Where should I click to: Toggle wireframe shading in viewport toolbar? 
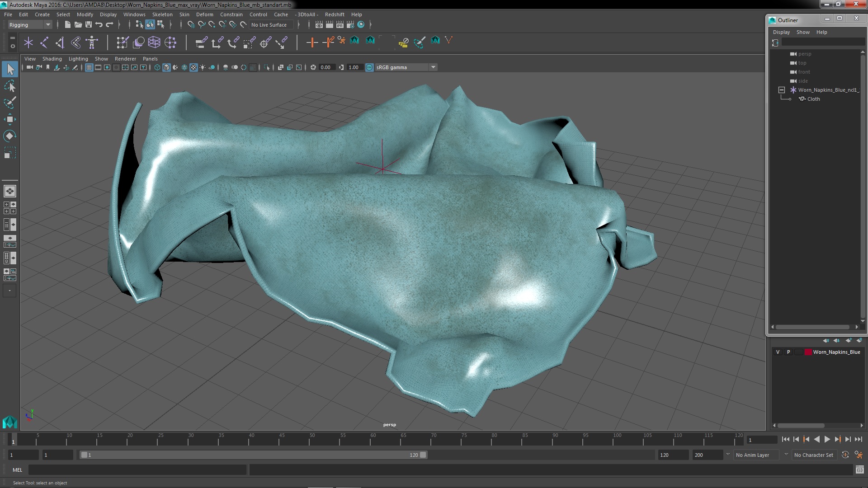(157, 67)
